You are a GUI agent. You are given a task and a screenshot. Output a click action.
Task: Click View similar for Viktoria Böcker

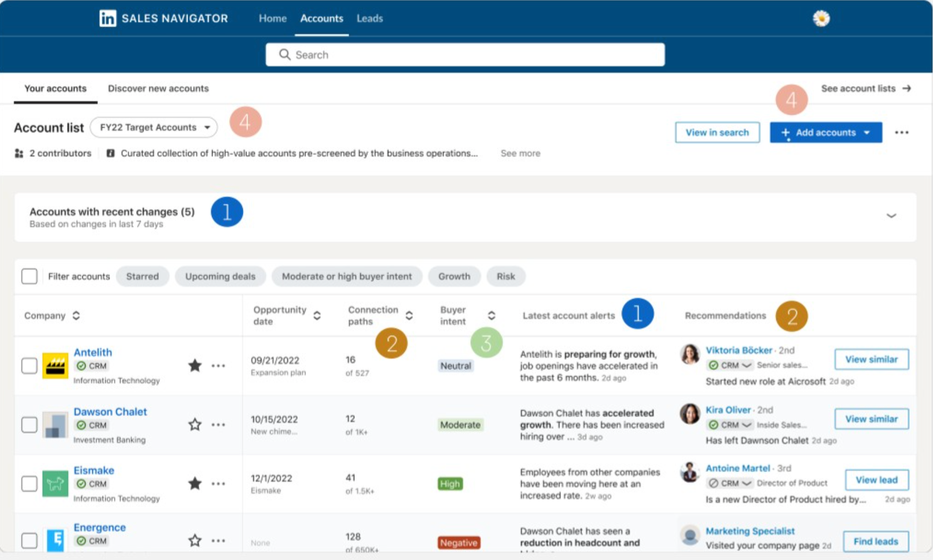click(x=871, y=359)
